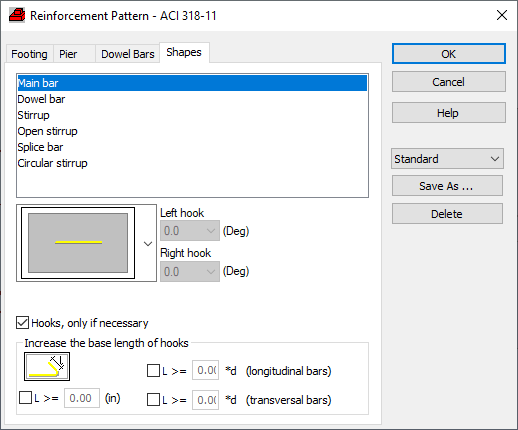This screenshot has width=518, height=430.
Task: Select the Shapes tab
Action: 184,52
